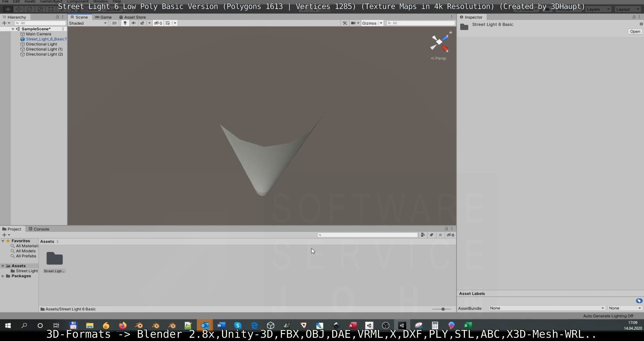Open Inspector asset settings gear
Screen dimensions: 644x341
pos(641,24)
